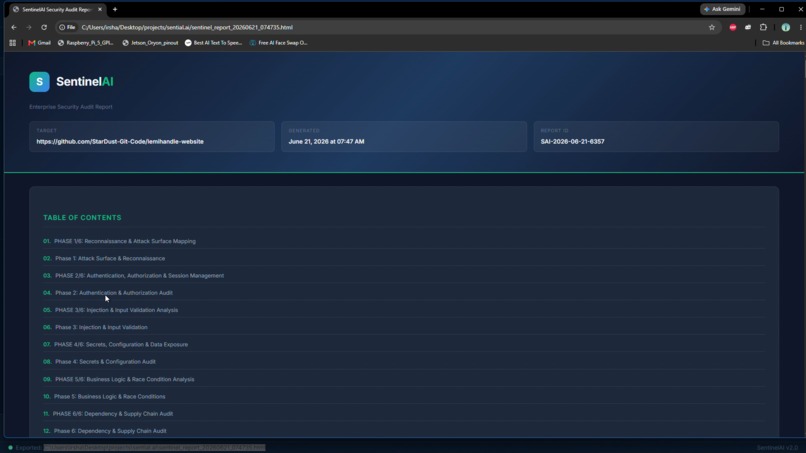Click the Table of Contents heading
Screen dimensions: 806x453
(82, 218)
